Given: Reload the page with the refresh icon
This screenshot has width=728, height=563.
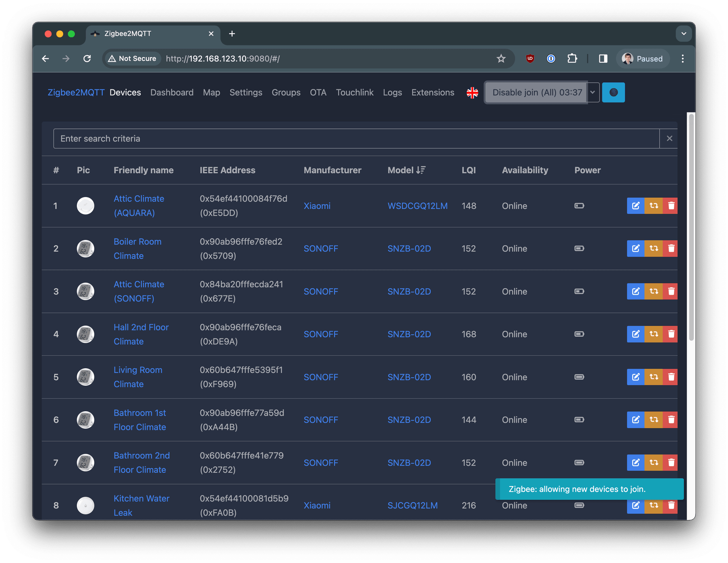Looking at the screenshot, I should point(87,58).
